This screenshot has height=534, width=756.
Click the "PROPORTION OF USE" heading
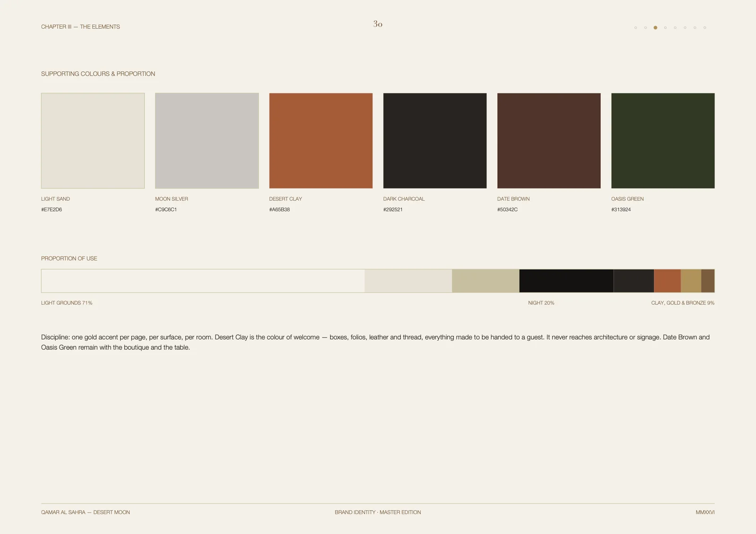(x=69, y=258)
